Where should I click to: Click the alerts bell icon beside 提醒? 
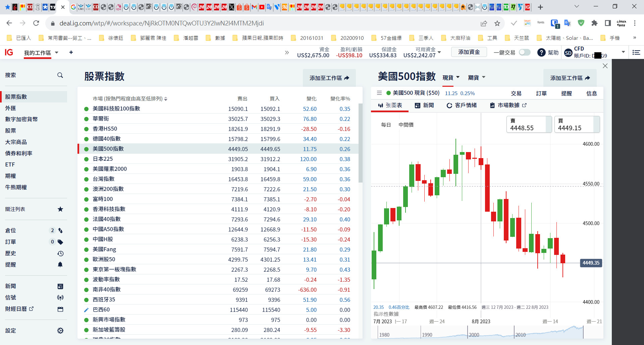click(60, 265)
